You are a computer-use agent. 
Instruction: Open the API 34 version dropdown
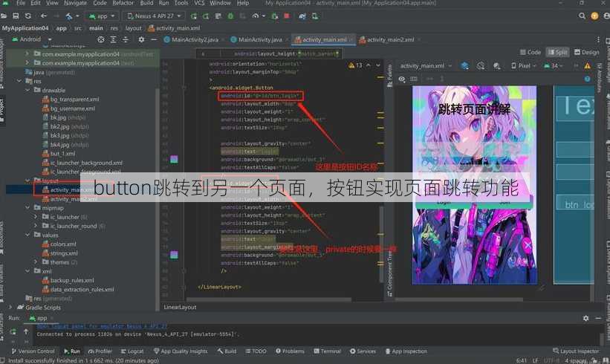point(554,65)
